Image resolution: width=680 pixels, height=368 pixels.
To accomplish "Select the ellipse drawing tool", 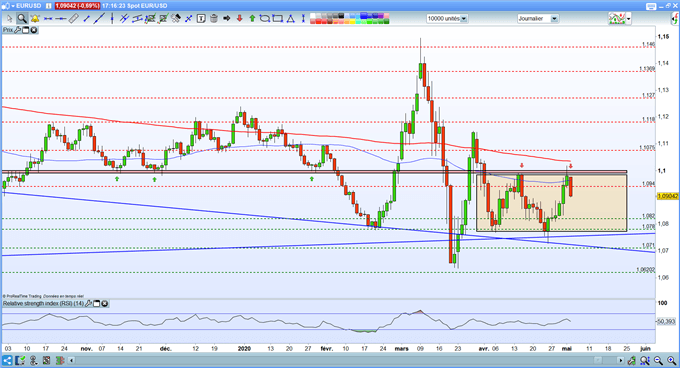I will tap(265, 19).
